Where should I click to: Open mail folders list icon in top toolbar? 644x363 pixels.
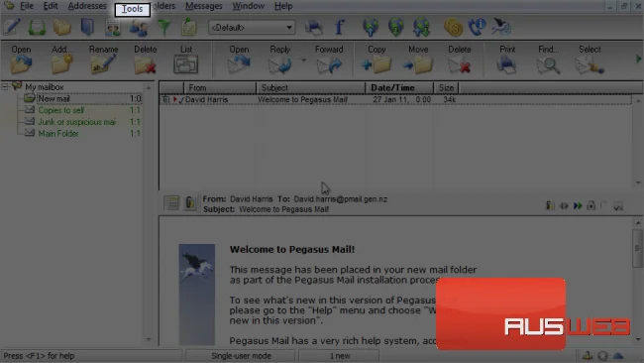62,28
